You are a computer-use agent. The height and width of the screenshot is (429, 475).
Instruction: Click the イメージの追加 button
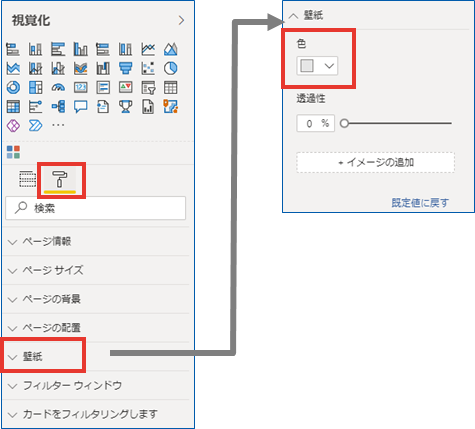[375, 163]
